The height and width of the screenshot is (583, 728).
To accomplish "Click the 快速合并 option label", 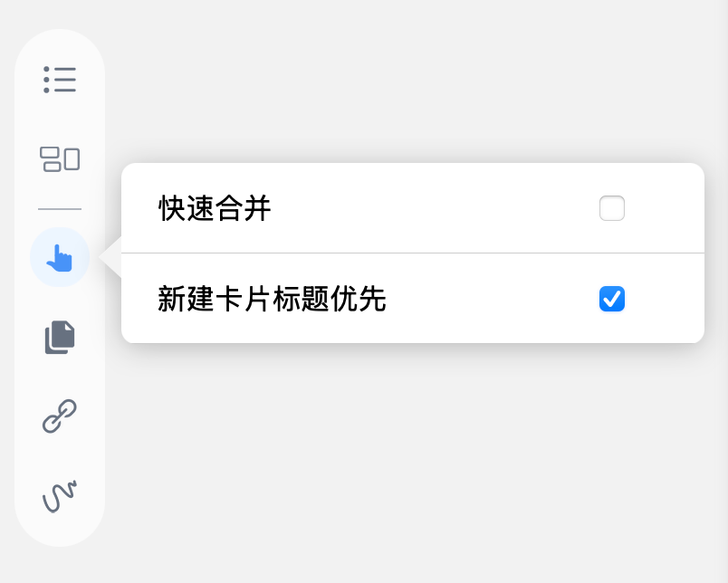I will 215,208.
